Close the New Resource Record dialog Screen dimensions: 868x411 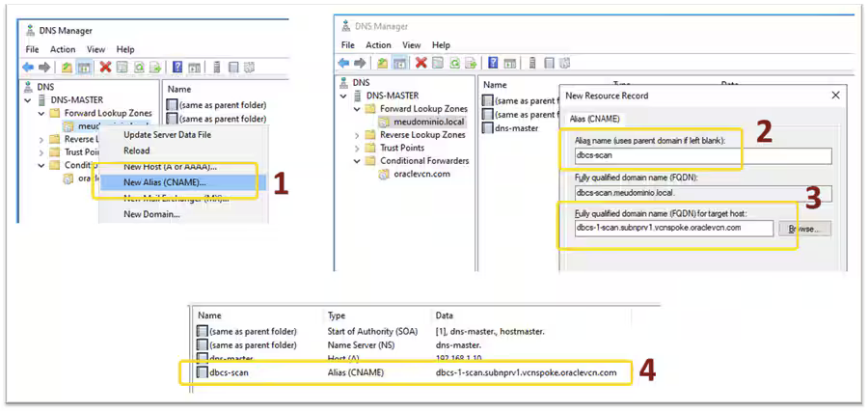pyautogui.click(x=836, y=96)
